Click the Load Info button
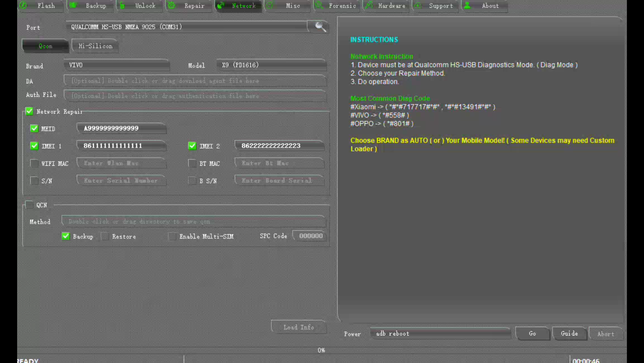This screenshot has width=644, height=363. [x=298, y=327]
